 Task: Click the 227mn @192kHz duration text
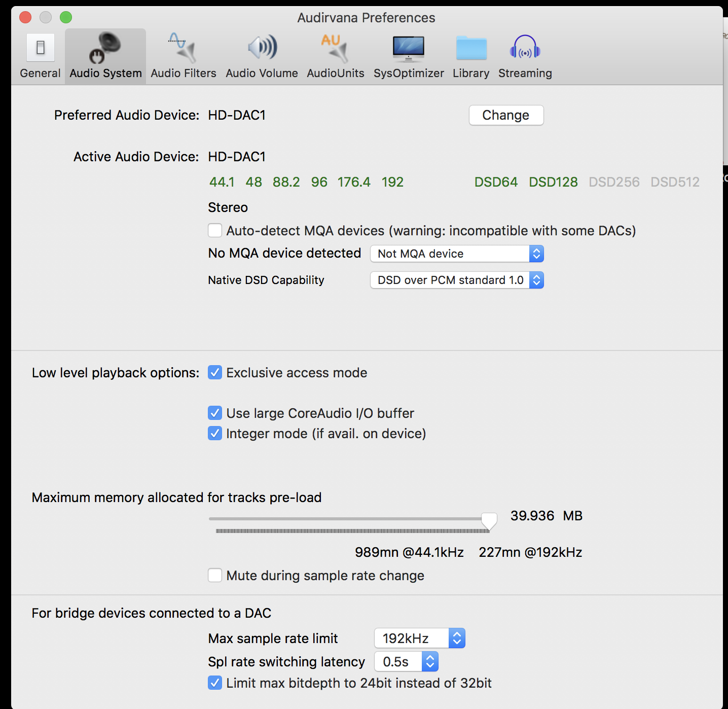[x=531, y=552]
